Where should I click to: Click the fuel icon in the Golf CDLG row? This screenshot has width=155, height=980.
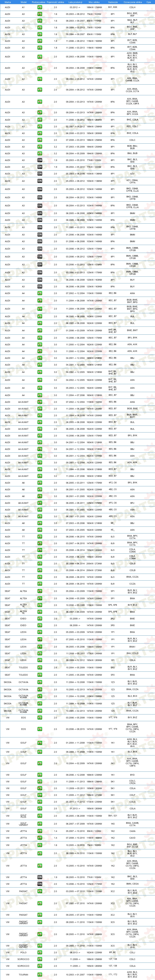pos(40,802)
